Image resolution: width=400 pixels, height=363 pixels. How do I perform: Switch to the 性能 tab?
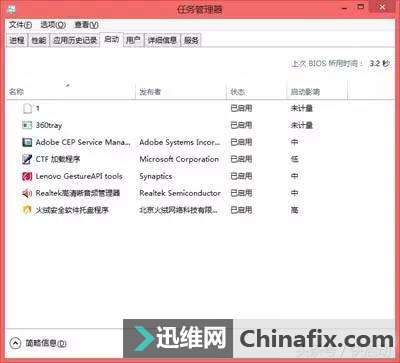pyautogui.click(x=39, y=40)
